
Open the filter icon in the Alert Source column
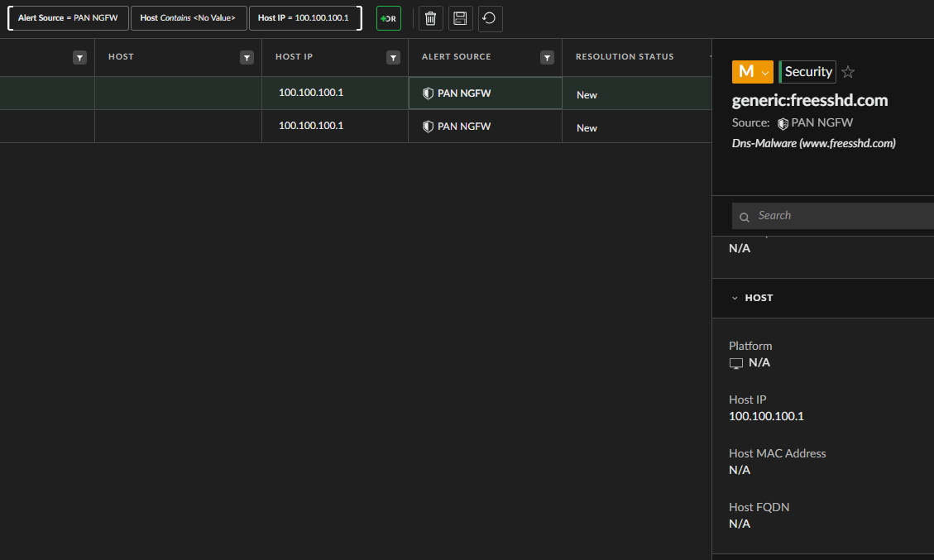[x=547, y=57]
